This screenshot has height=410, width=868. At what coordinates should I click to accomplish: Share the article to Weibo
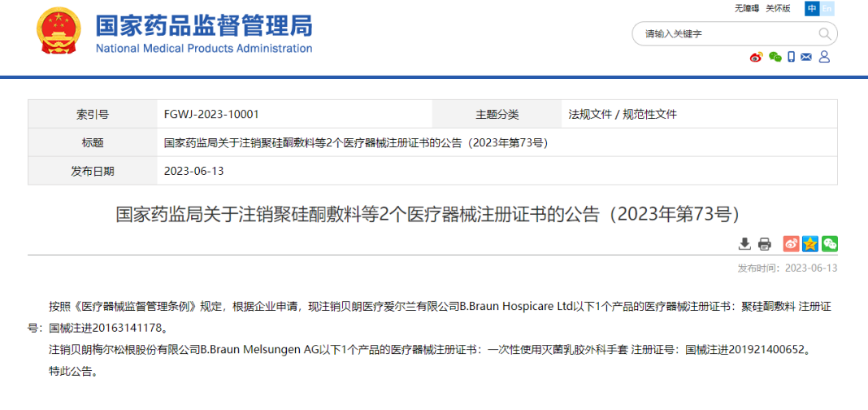[791, 244]
